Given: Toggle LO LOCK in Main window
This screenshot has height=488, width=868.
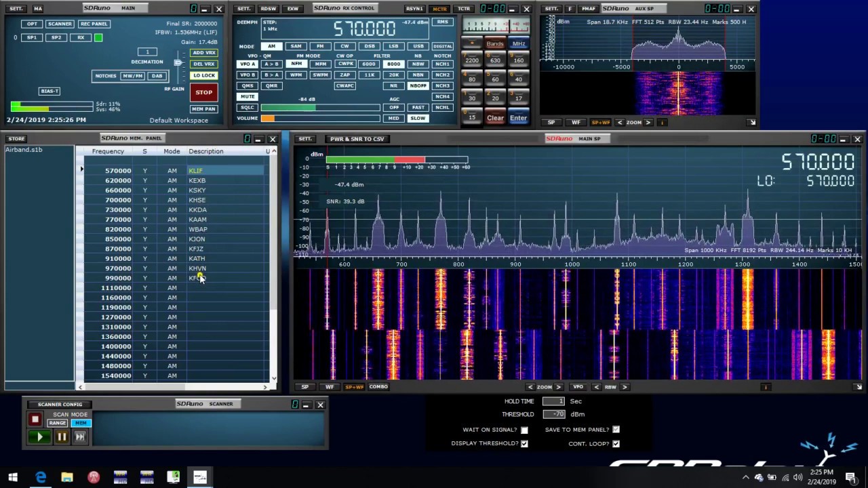Looking at the screenshot, I should point(203,75).
